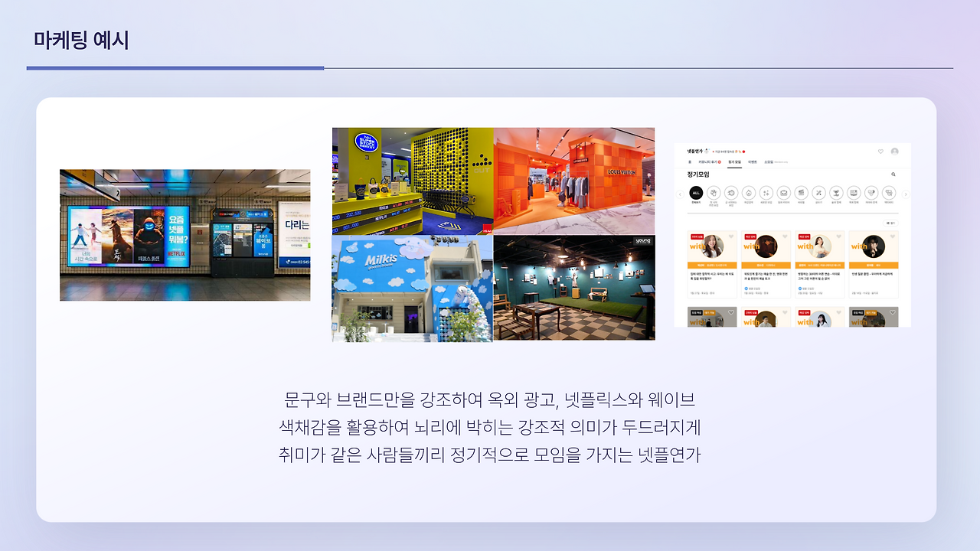Like the card with the man wearing glasses
Image resolution: width=980 pixels, height=551 pixels.
tap(893, 236)
